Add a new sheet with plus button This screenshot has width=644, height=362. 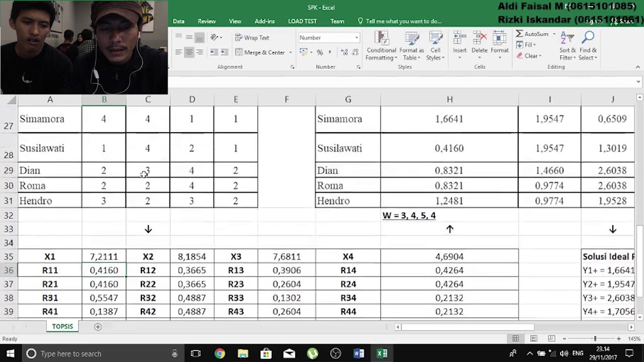98,327
